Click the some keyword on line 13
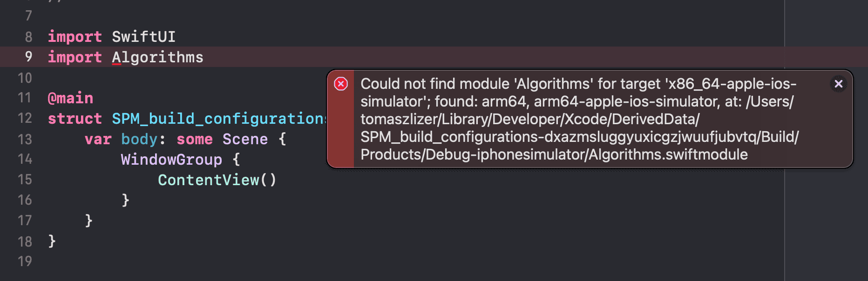Image resolution: width=868 pixels, height=281 pixels. pos(195,139)
